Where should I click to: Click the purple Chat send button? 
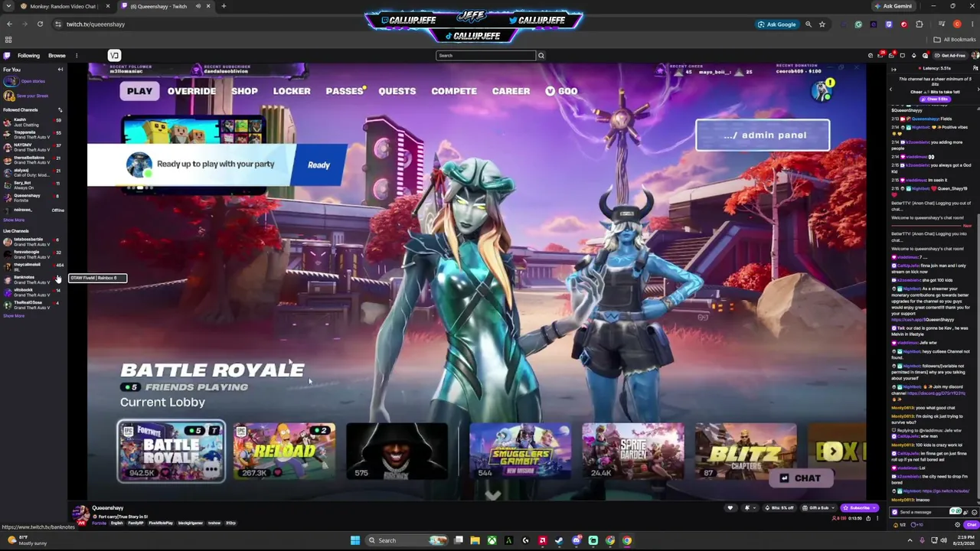[x=971, y=525]
